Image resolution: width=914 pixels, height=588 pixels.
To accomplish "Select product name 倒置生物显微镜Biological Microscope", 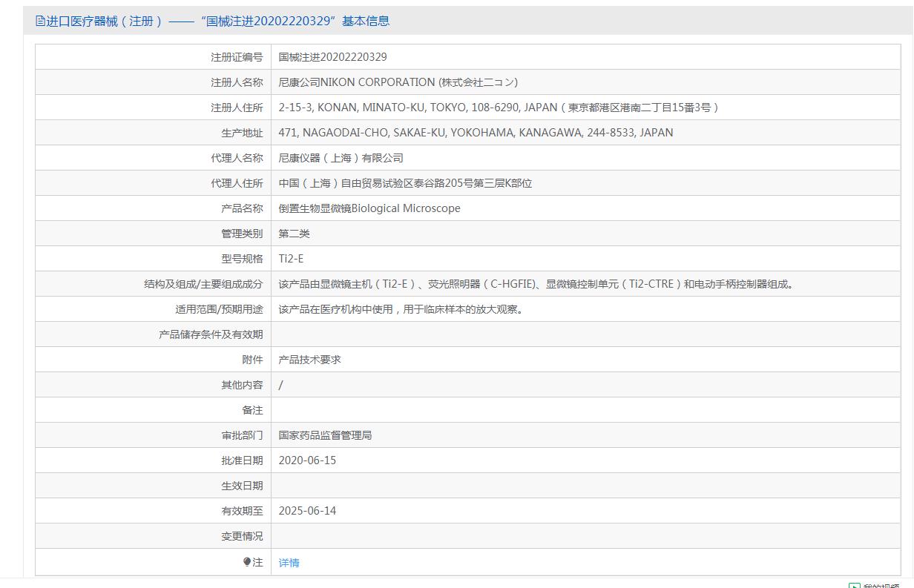I will point(369,208).
